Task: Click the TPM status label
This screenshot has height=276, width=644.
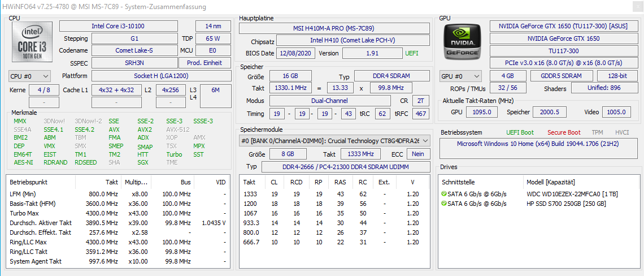Action: 597,132
